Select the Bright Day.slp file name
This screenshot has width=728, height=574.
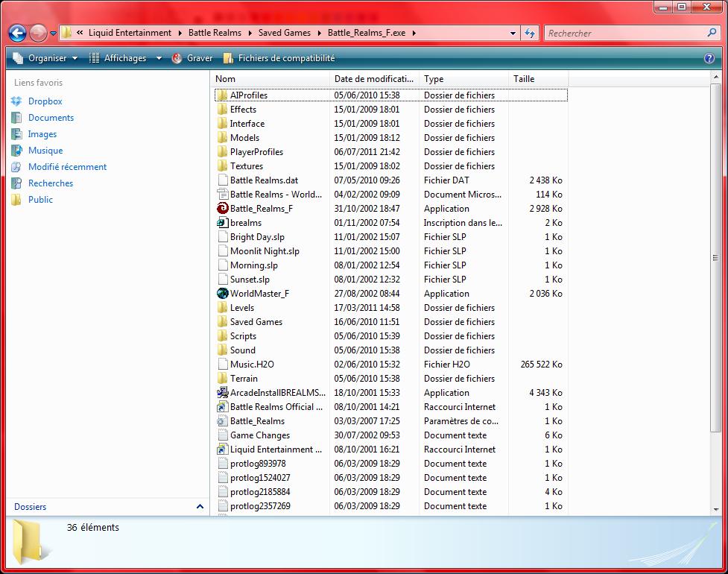click(x=257, y=237)
